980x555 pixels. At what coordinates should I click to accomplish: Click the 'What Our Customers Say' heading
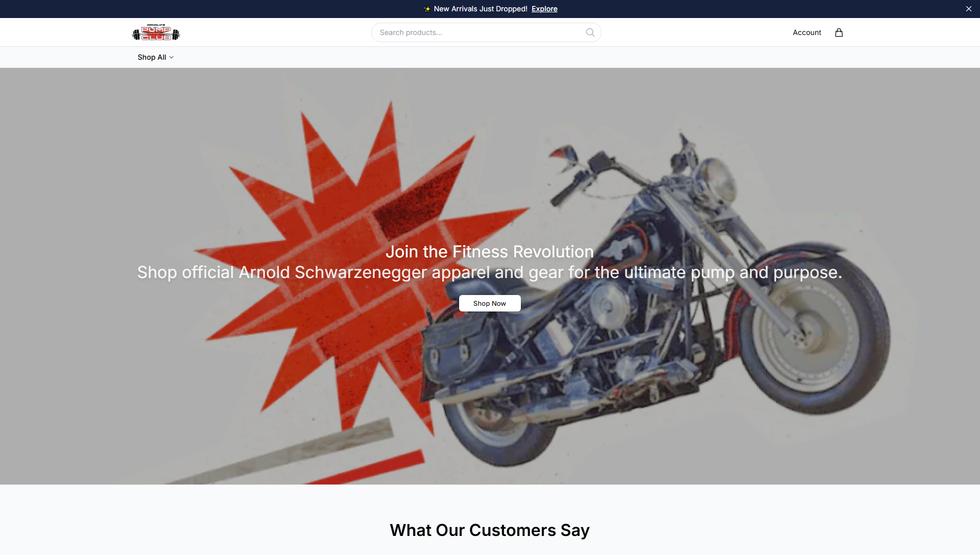click(489, 530)
